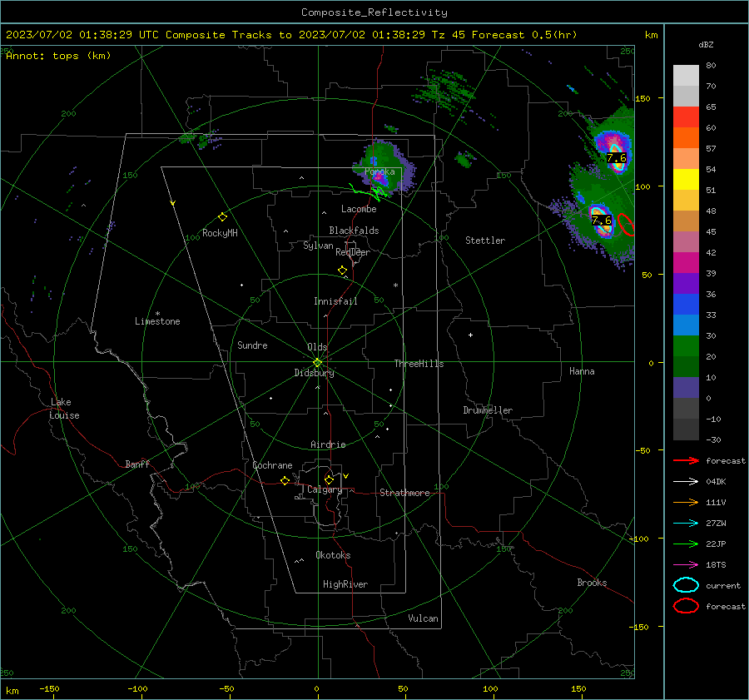Click the green storm track near Lacombe

pyautogui.click(x=369, y=192)
